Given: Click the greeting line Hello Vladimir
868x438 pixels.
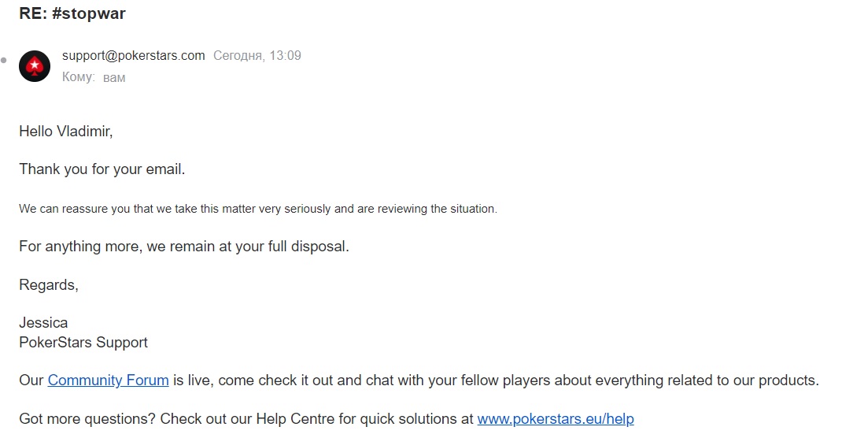Looking at the screenshot, I should pos(66,132).
